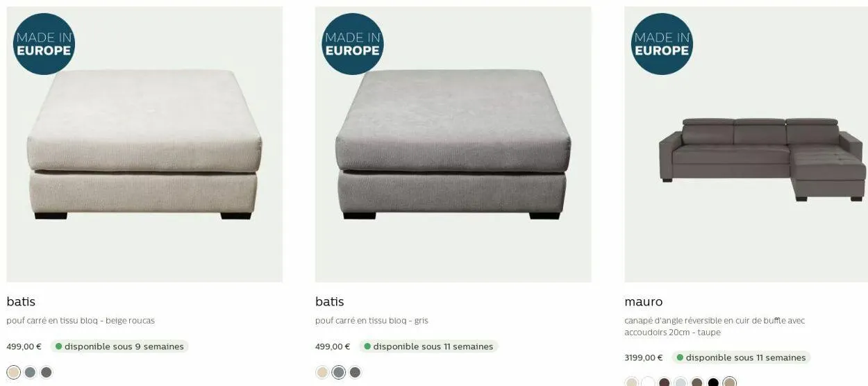The height and width of the screenshot is (386, 868).
Task: Choose selected grey swatch under gris batis
Action: coord(339,372)
